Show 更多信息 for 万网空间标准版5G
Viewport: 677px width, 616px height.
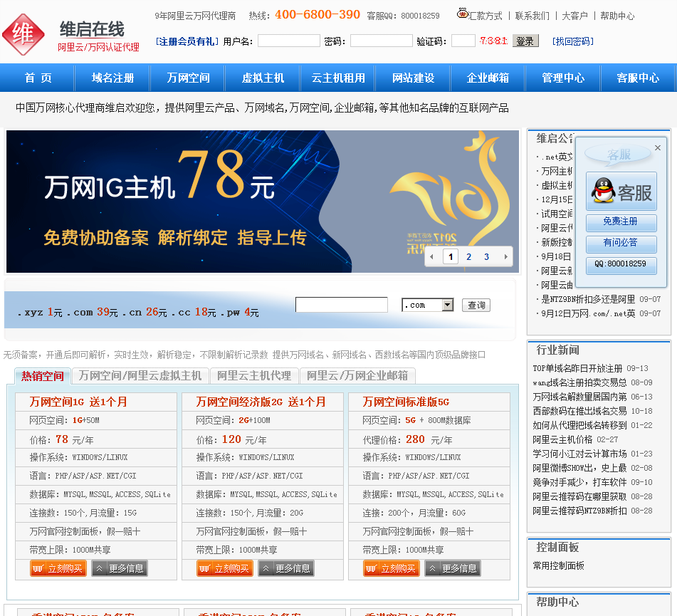453,568
